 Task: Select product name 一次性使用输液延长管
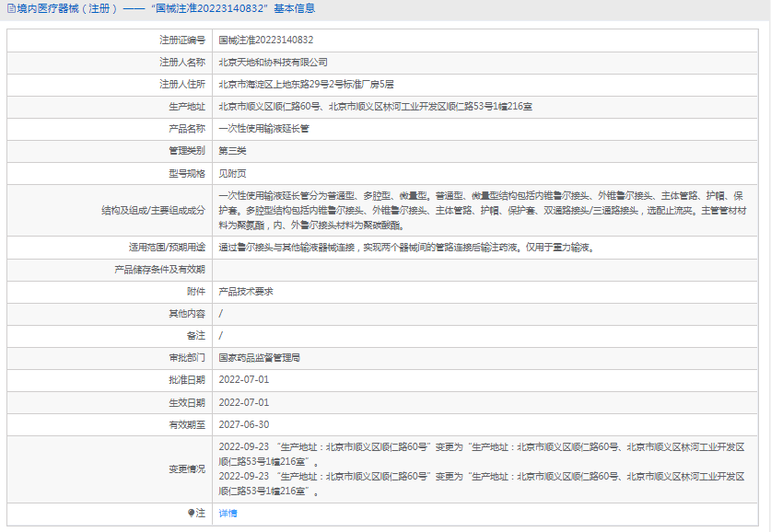click(264, 129)
